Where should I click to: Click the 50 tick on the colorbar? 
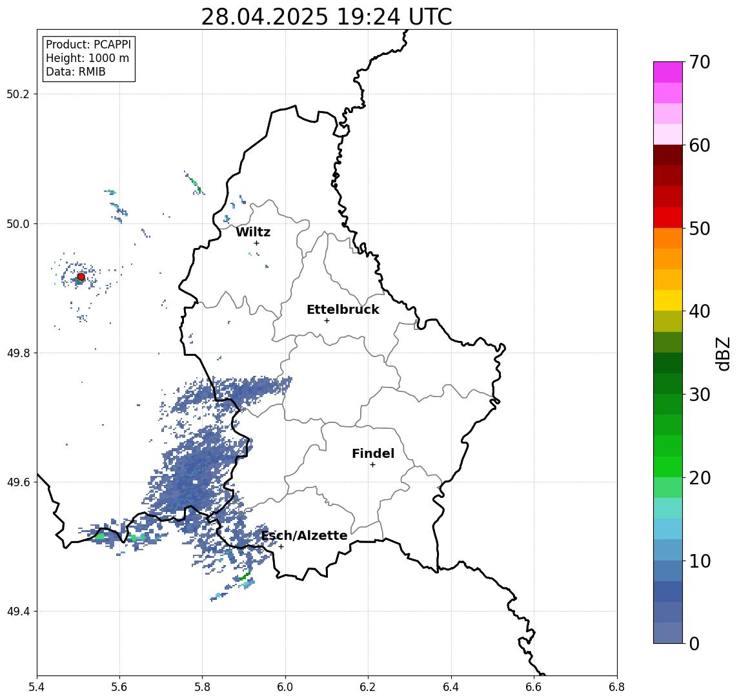[x=700, y=229]
